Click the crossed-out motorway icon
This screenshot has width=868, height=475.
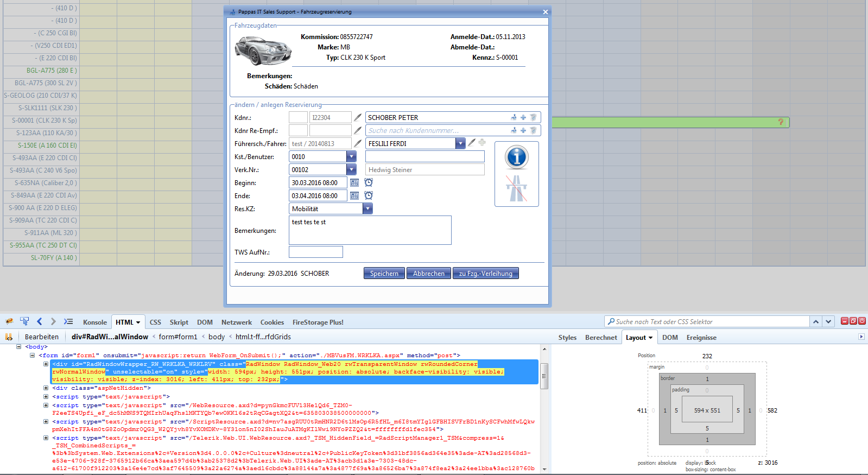click(516, 188)
